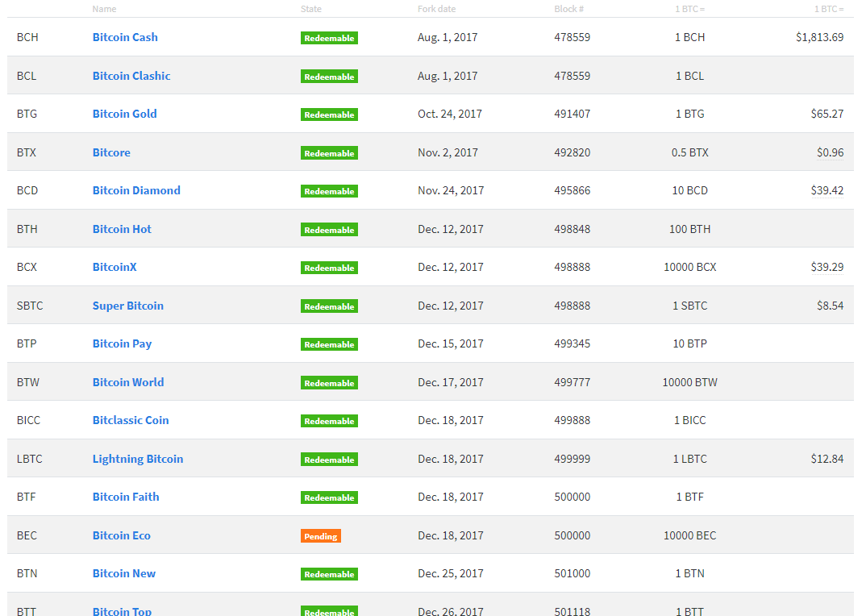Click the BICC ticker symbol
Viewport: 866px width, 616px height.
click(28, 420)
